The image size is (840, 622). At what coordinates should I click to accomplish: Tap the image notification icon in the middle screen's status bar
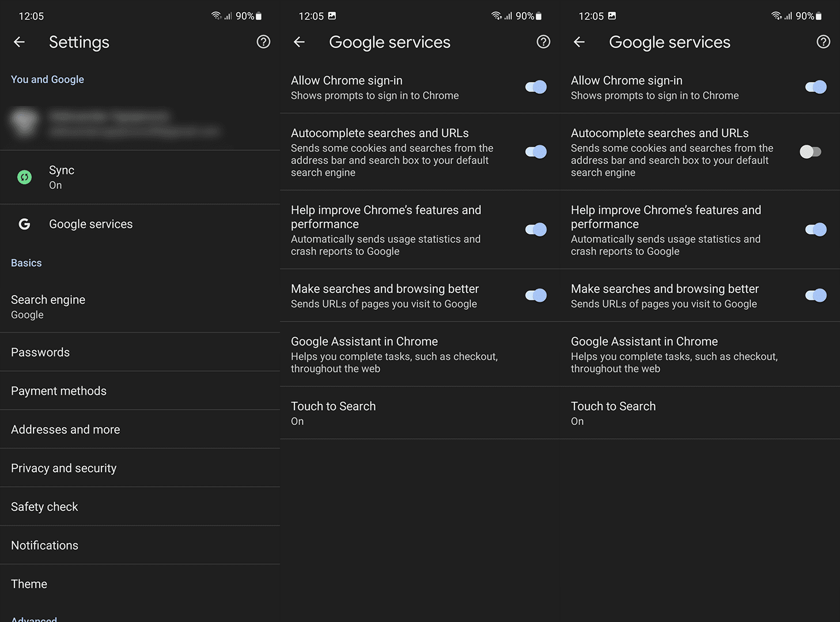tap(332, 16)
